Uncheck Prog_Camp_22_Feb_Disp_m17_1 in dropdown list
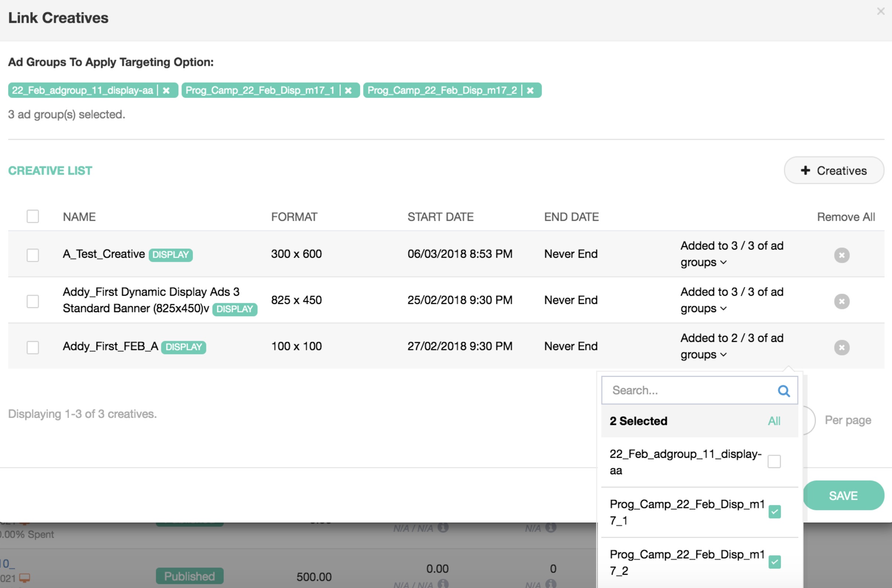This screenshot has width=892, height=588. tap(774, 512)
